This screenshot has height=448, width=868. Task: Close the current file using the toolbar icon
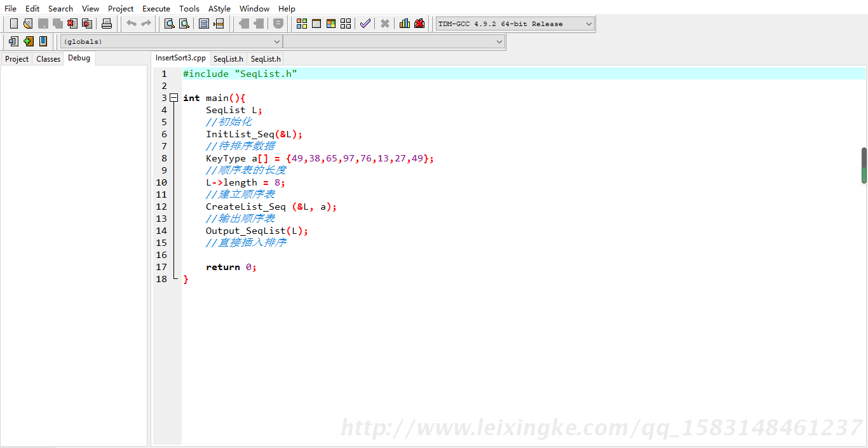72,24
